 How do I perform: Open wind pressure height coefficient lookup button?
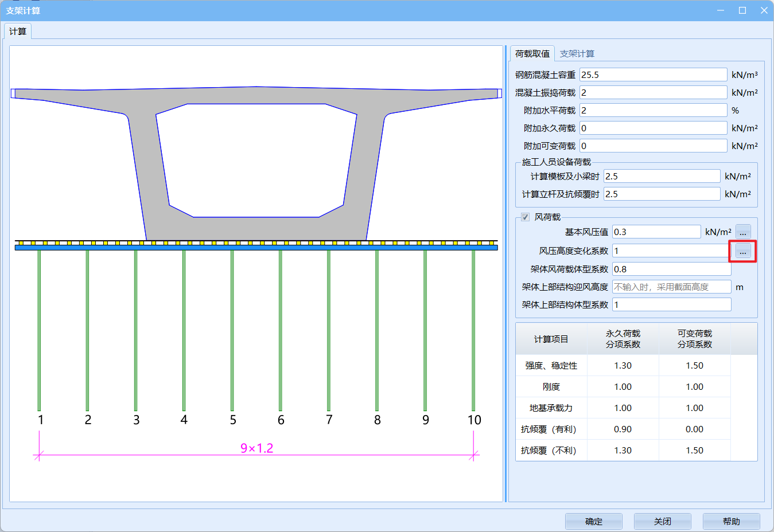[742, 251]
